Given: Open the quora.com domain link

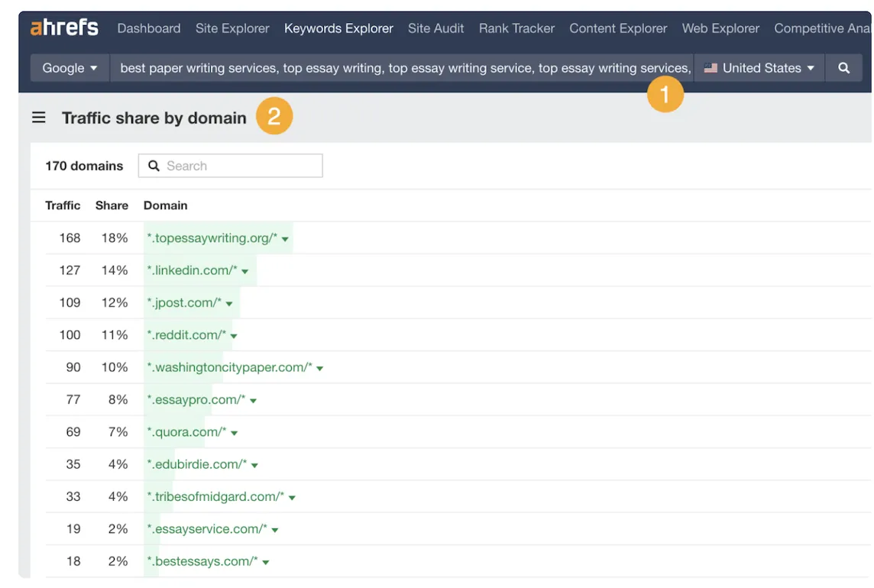Looking at the screenshot, I should tap(186, 432).
